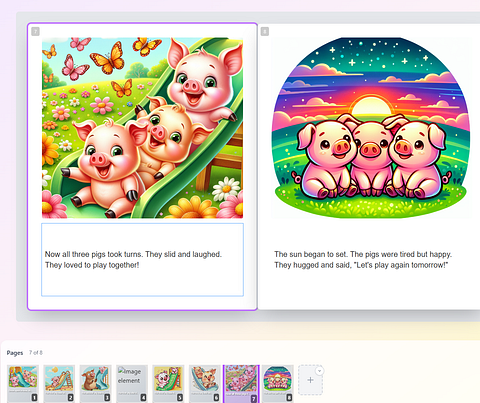Click number badge on page 1 thumbnail
This screenshot has width=480, height=403.
coord(34,397)
